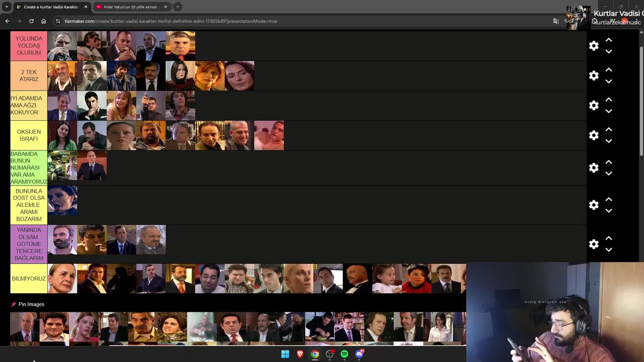The height and width of the screenshot is (362, 644).
Task: Click the Pin Images label
Action: [31, 304]
